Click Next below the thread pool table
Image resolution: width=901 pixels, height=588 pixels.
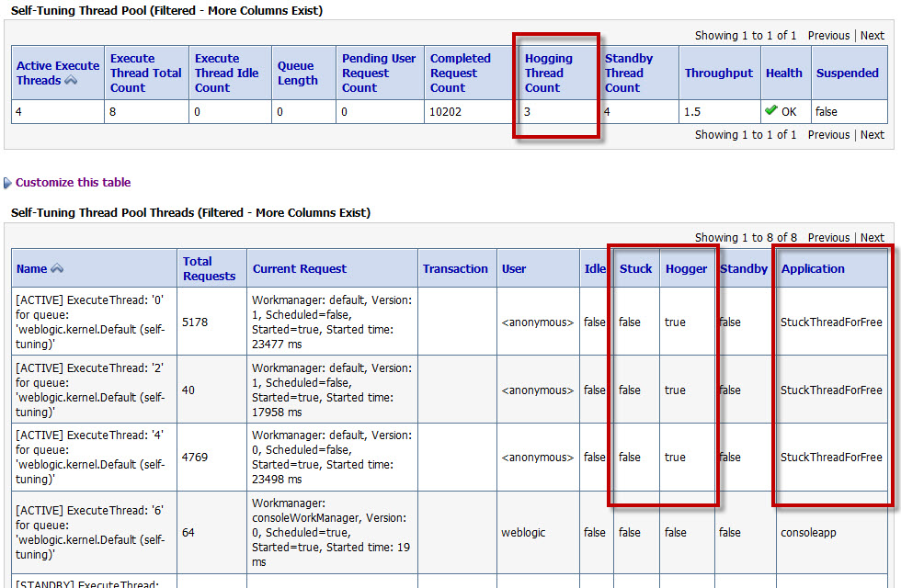point(872,135)
